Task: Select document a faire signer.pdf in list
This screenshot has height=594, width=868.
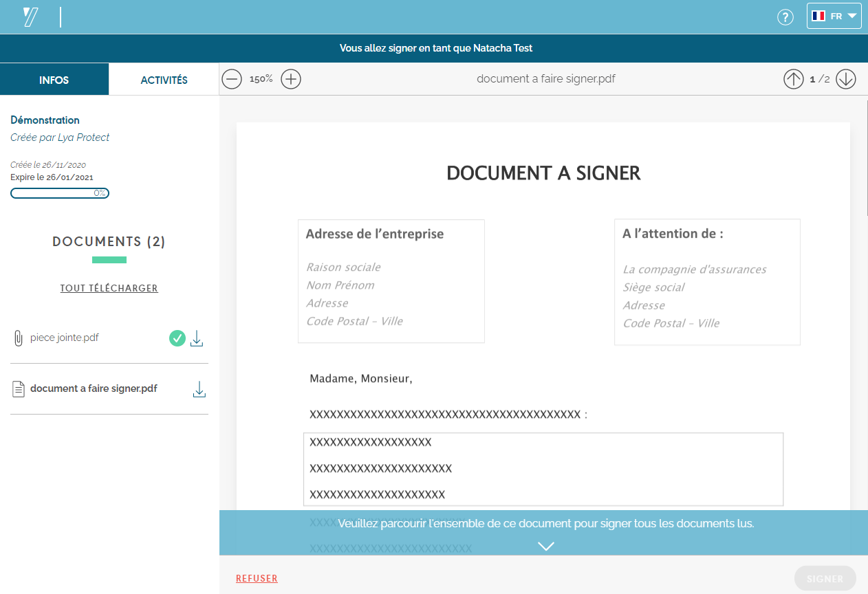Action: point(94,388)
